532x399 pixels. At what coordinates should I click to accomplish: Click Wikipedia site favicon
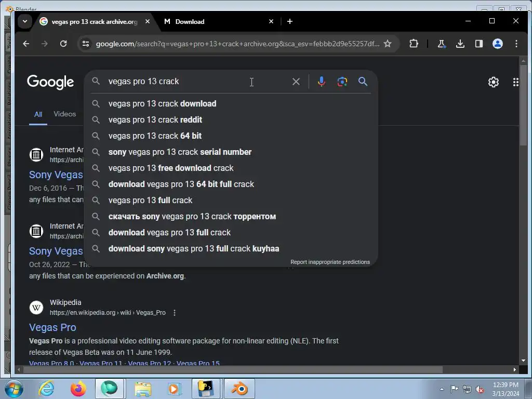(36, 308)
